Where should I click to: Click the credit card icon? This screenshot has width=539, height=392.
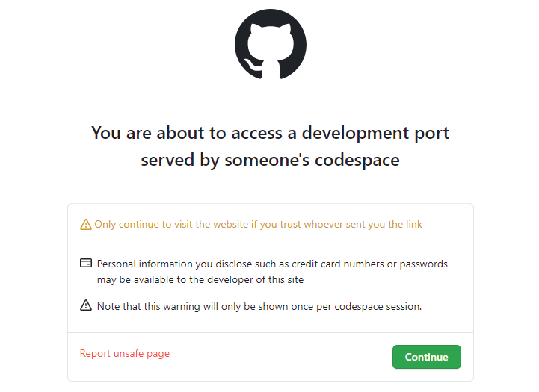(86, 264)
